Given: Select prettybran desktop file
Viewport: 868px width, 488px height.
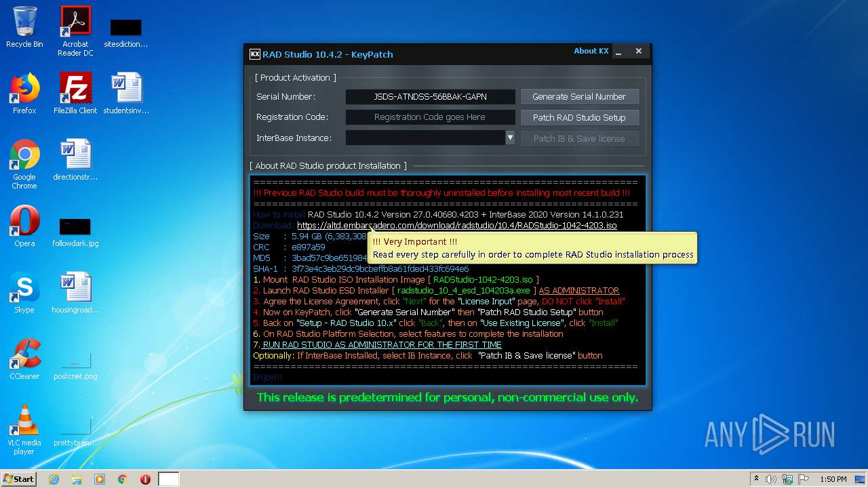Looking at the screenshot, I should coord(75,431).
